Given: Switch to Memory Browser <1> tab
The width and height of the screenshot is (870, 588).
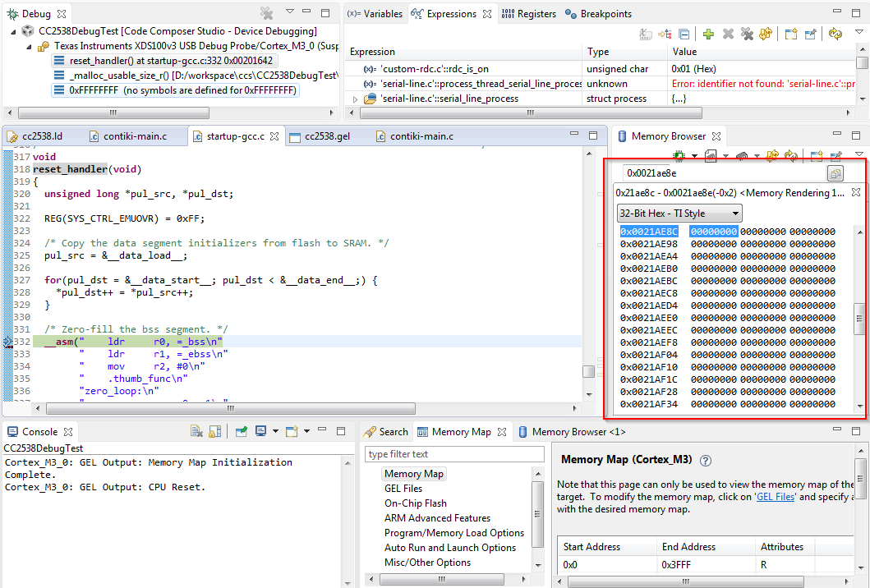Looking at the screenshot, I should pyautogui.click(x=572, y=432).
